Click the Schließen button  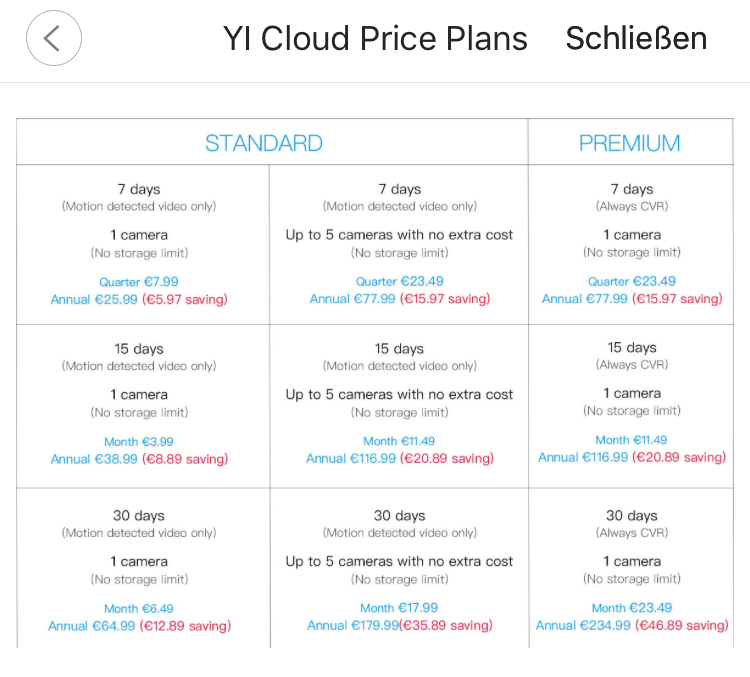pos(636,38)
